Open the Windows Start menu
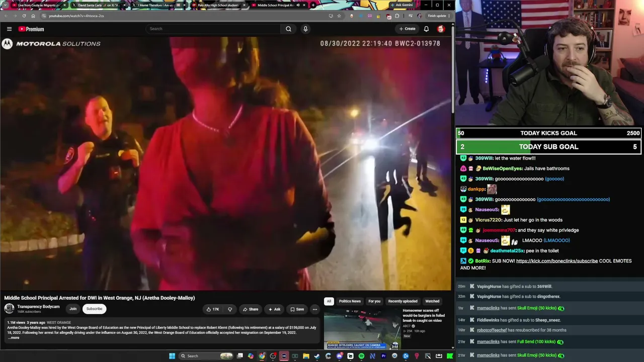 172,356
